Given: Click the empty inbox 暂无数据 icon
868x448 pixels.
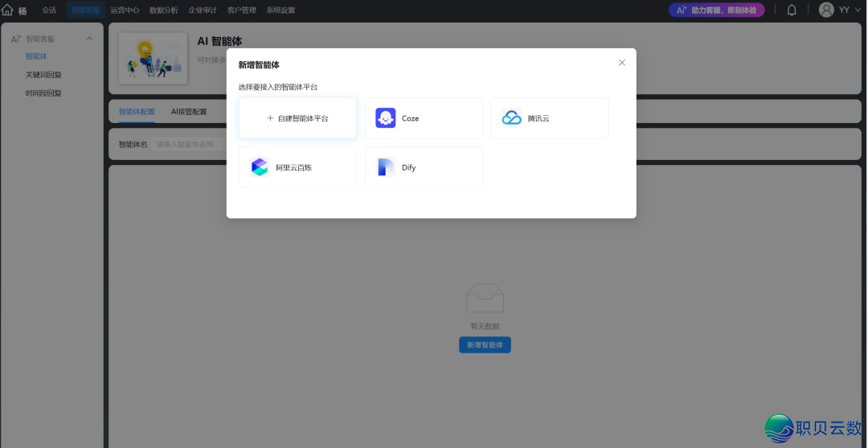Looking at the screenshot, I should pyautogui.click(x=485, y=298).
